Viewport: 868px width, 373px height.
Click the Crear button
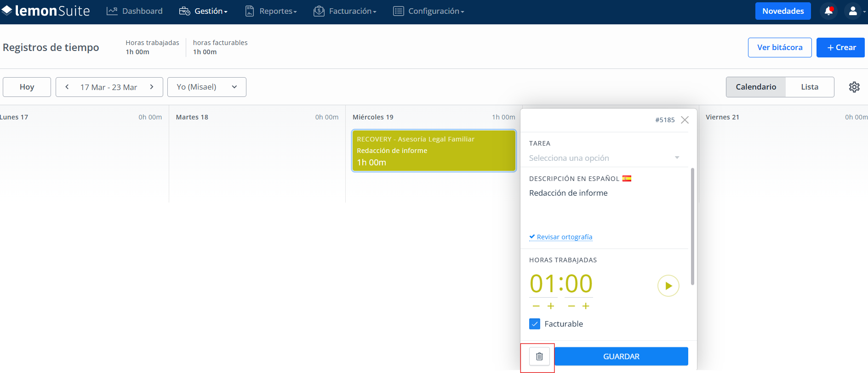840,47
